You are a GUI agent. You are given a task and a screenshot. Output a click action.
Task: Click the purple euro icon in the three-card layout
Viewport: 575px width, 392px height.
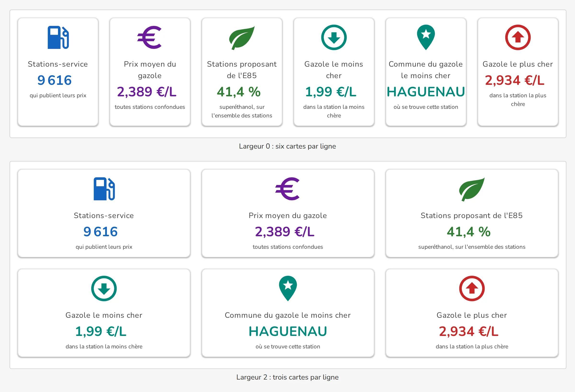[288, 189]
